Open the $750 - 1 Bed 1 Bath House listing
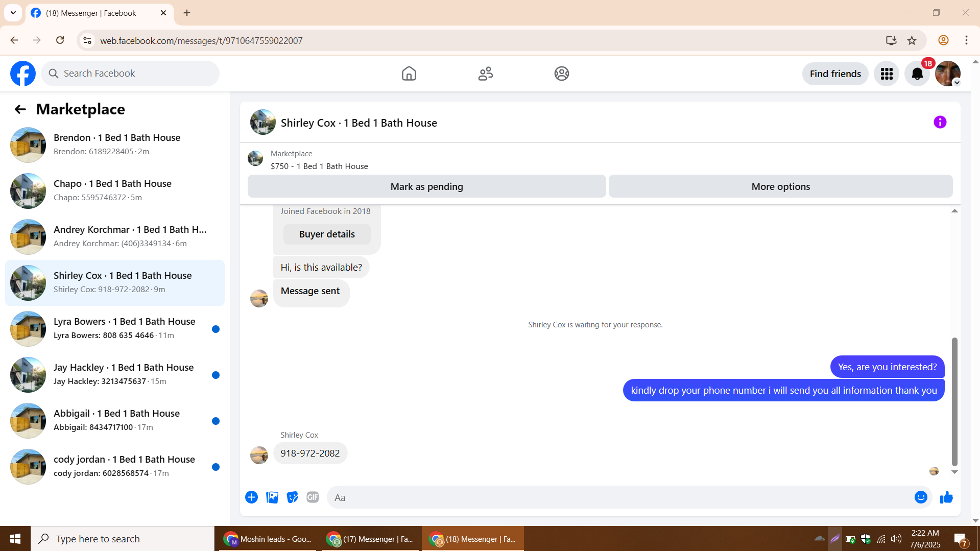This screenshot has width=980, height=551. 319,166
